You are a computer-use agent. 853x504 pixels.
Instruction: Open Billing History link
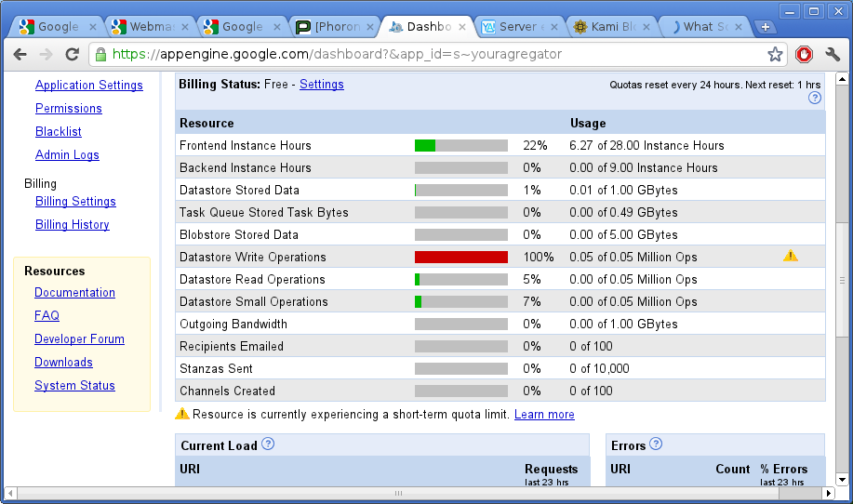coord(73,225)
